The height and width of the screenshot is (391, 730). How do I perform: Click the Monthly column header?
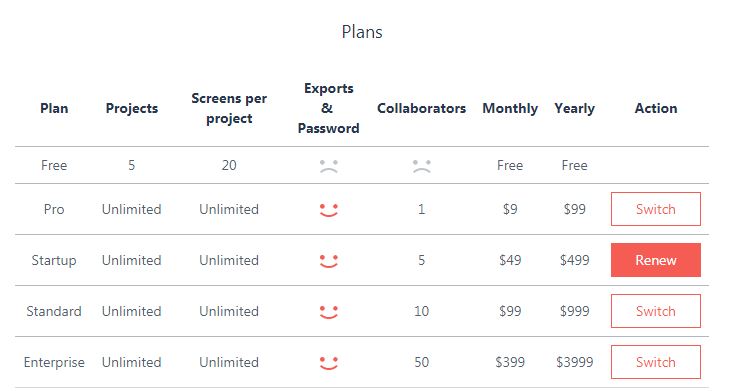(x=510, y=108)
